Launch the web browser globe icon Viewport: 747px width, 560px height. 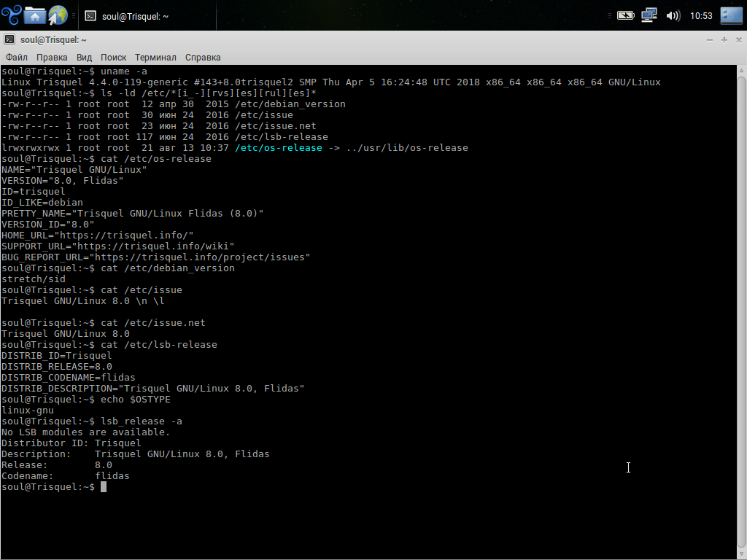pyautogui.click(x=58, y=15)
